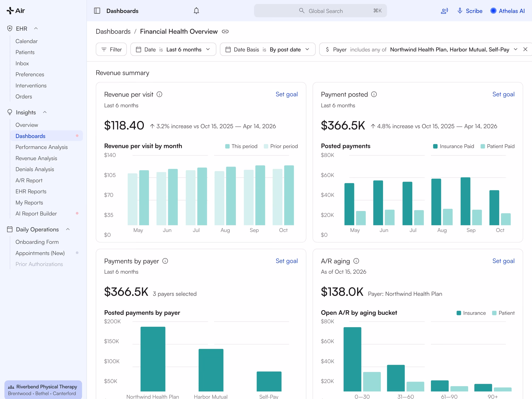This screenshot has height=399, width=532.
Task: Open Scribe microphone
Action: pyautogui.click(x=469, y=11)
